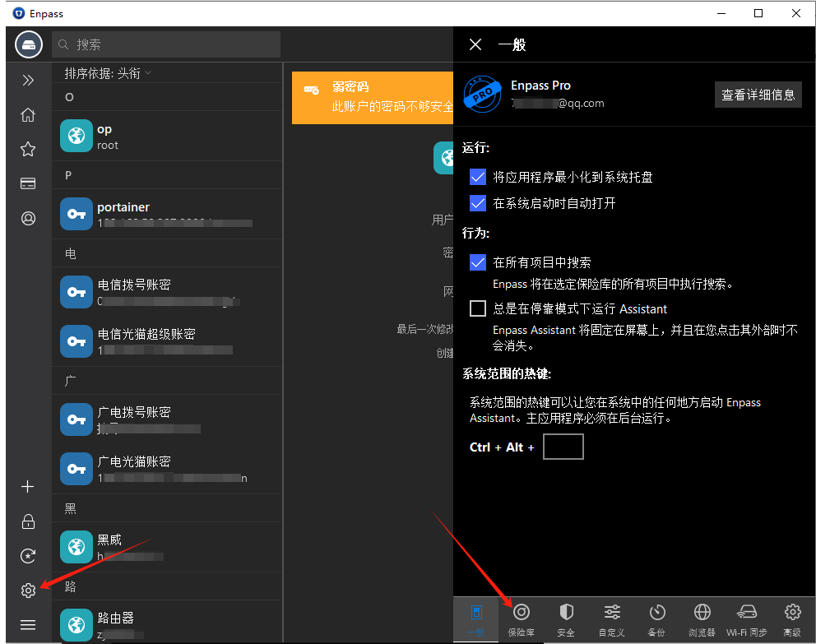Click the vault selector icon at top-left
The height and width of the screenshot is (644, 816).
pos(28,44)
